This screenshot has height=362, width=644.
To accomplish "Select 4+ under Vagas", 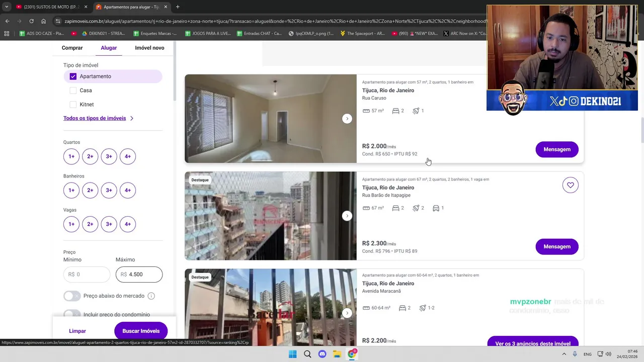I will click(128, 224).
